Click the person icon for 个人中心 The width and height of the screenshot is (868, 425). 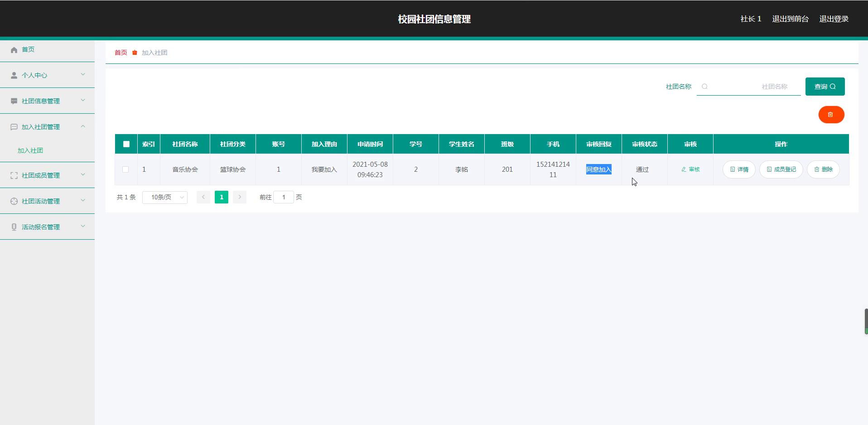coord(14,75)
